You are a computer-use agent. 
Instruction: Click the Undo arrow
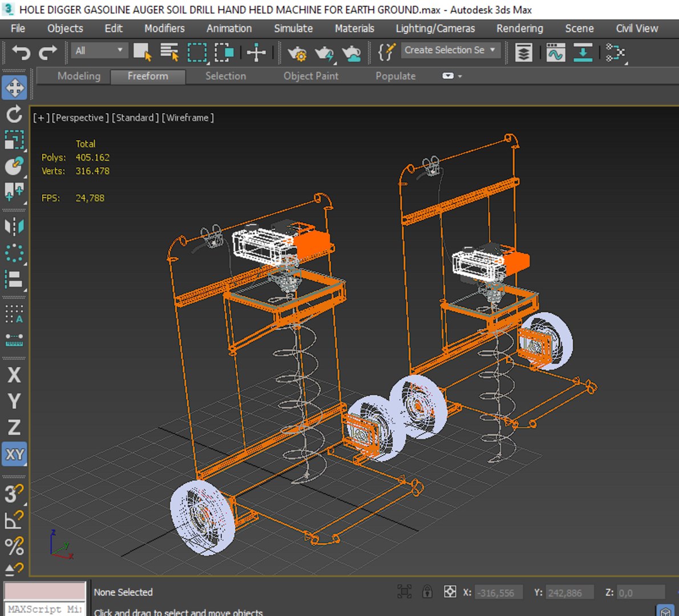point(21,53)
